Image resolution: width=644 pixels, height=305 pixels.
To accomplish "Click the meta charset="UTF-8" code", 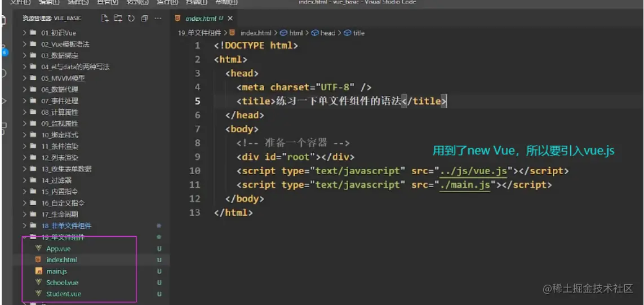I will tap(304, 87).
